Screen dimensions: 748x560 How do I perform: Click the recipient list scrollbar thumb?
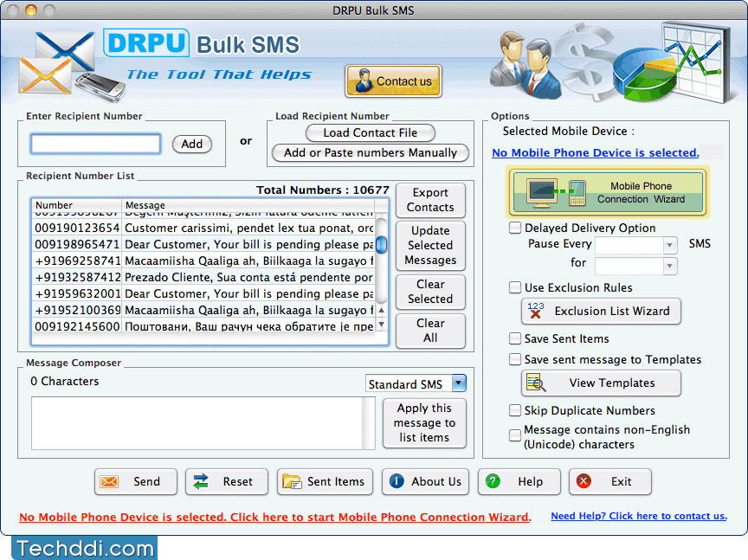point(381,245)
